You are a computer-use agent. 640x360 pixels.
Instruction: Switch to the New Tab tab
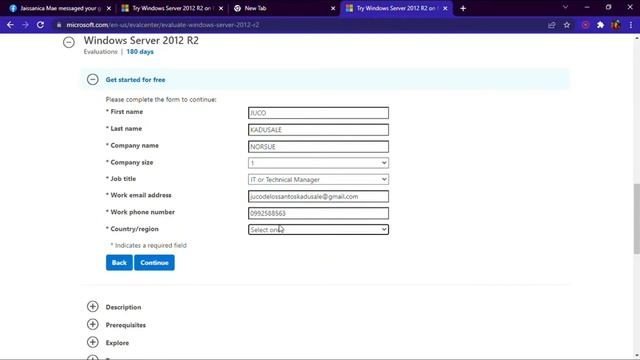[x=284, y=8]
